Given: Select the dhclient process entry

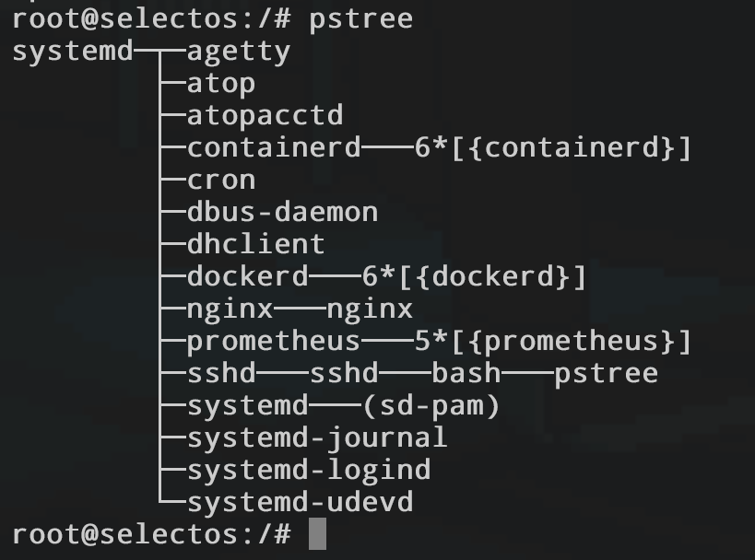Looking at the screenshot, I should (x=256, y=244).
